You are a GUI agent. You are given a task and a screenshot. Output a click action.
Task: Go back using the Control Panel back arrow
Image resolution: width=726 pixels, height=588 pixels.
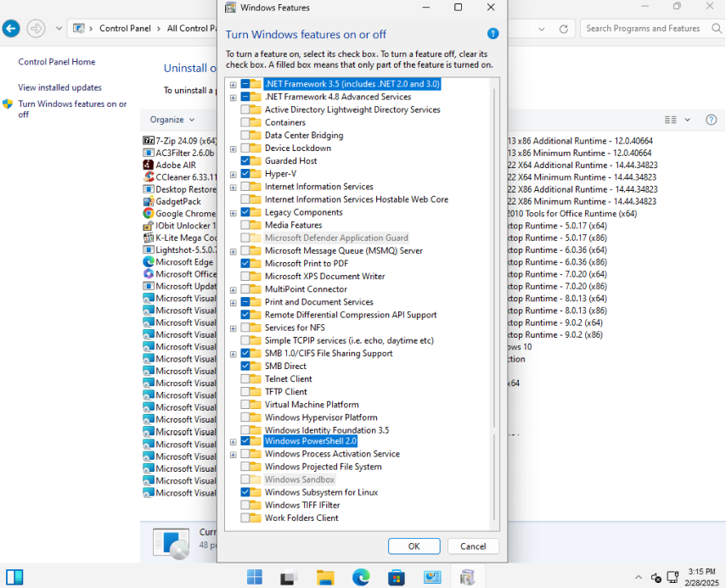(x=11, y=29)
